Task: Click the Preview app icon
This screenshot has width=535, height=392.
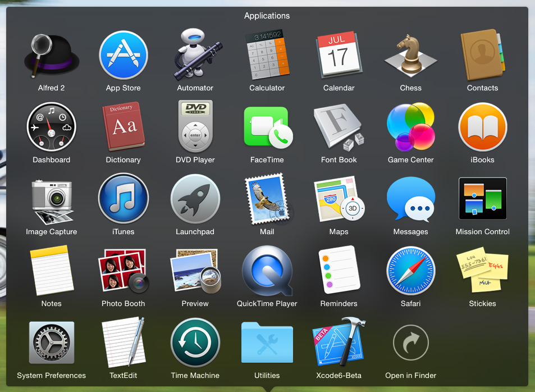Action: tap(195, 271)
